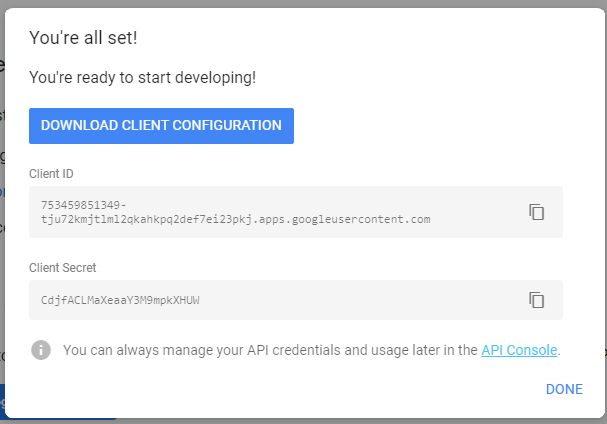Click the "You're ready to start developing!" text
The width and height of the screenshot is (607, 424).
143,77
